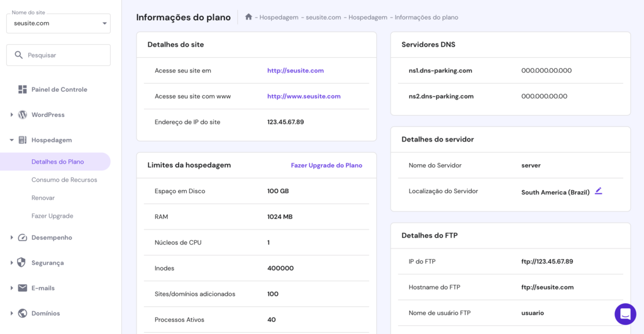Open the E-mails sidebar label
Image resolution: width=644 pixels, height=334 pixels.
(43, 288)
